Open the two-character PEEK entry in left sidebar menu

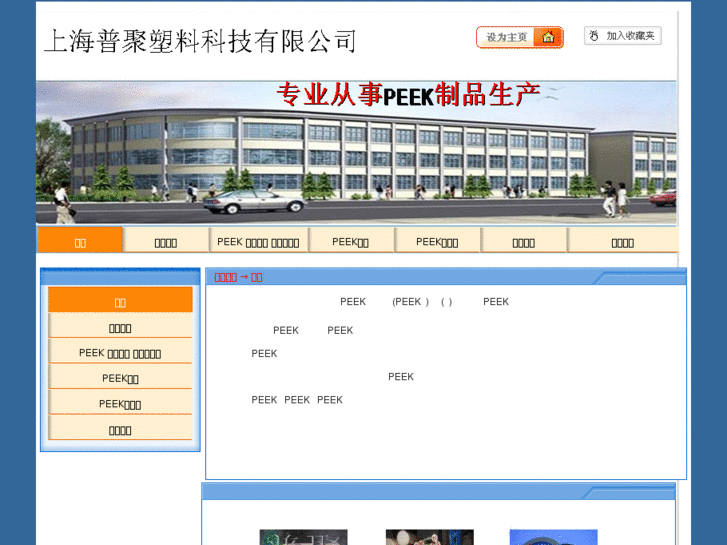tap(120, 377)
